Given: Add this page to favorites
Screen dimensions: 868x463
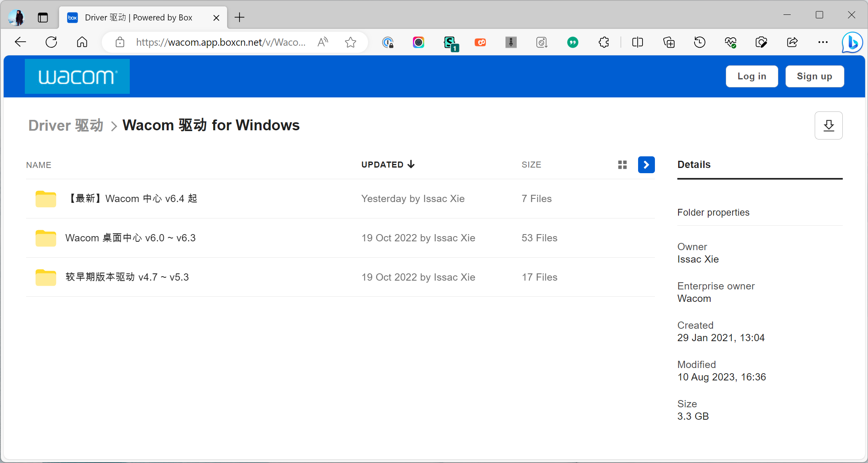Looking at the screenshot, I should (x=350, y=42).
